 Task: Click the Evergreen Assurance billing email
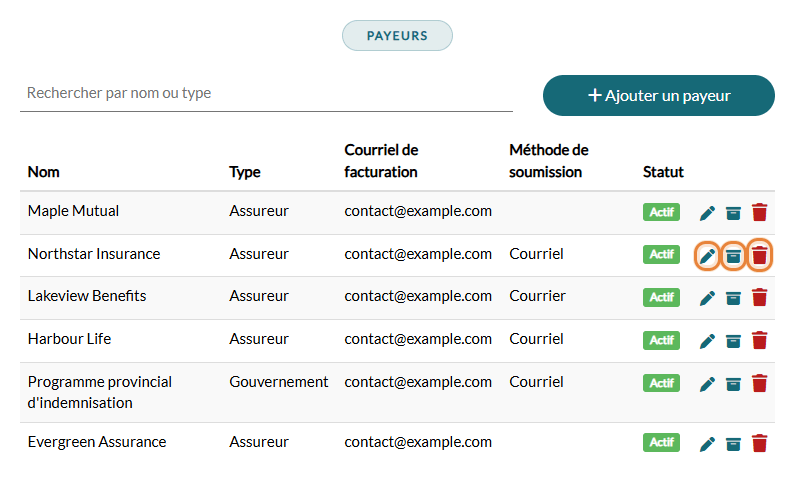(x=418, y=442)
